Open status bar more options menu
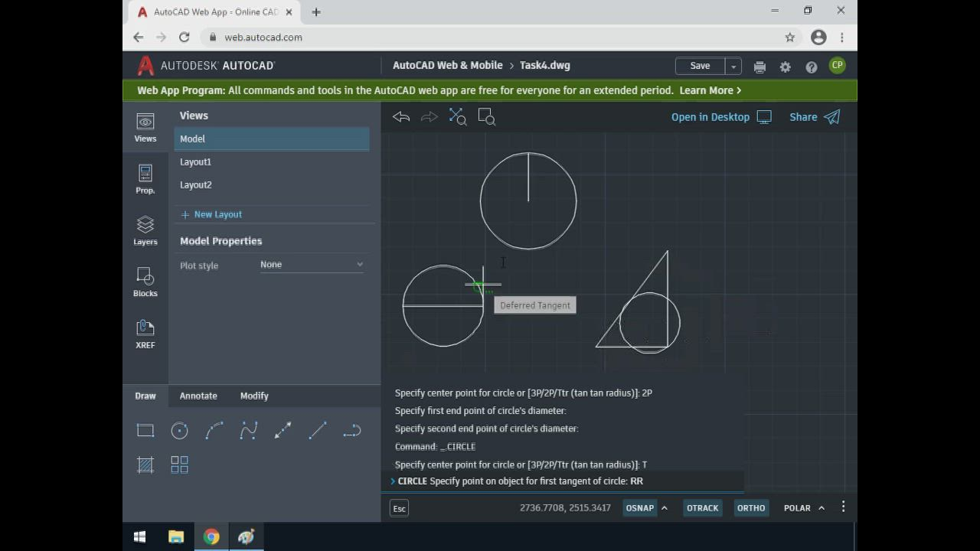Viewport: 980px width, 551px height. click(844, 507)
